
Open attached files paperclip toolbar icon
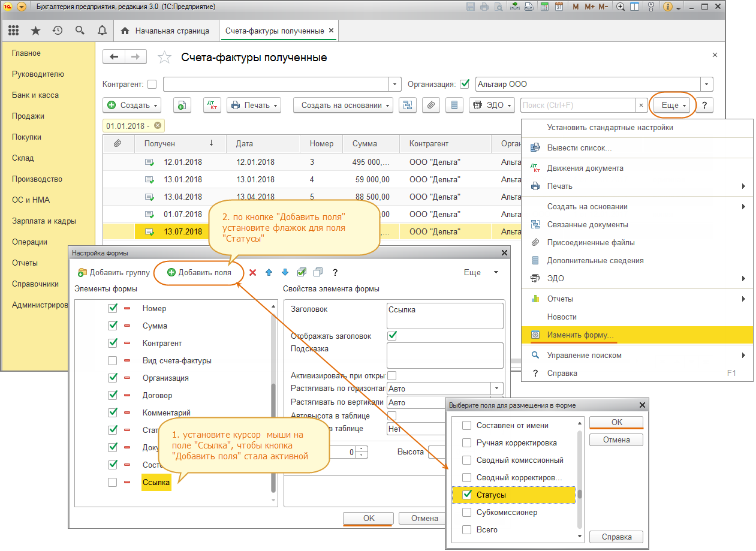[x=430, y=105]
